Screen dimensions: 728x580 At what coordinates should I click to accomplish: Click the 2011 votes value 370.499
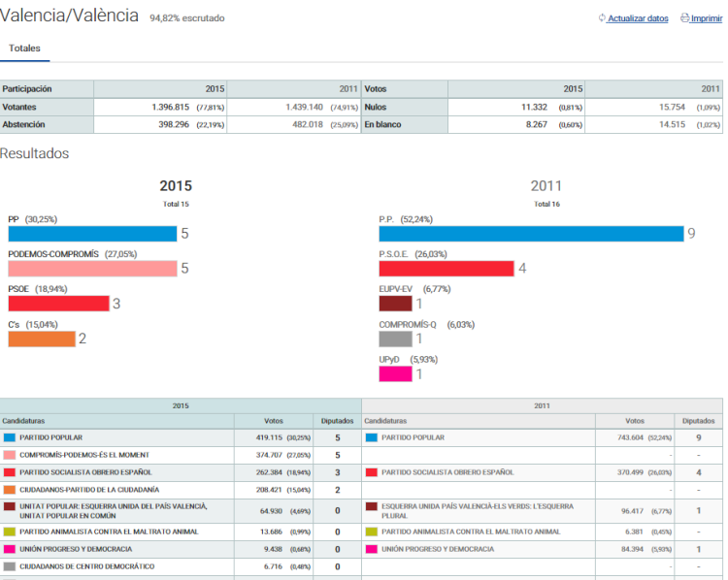click(630, 472)
